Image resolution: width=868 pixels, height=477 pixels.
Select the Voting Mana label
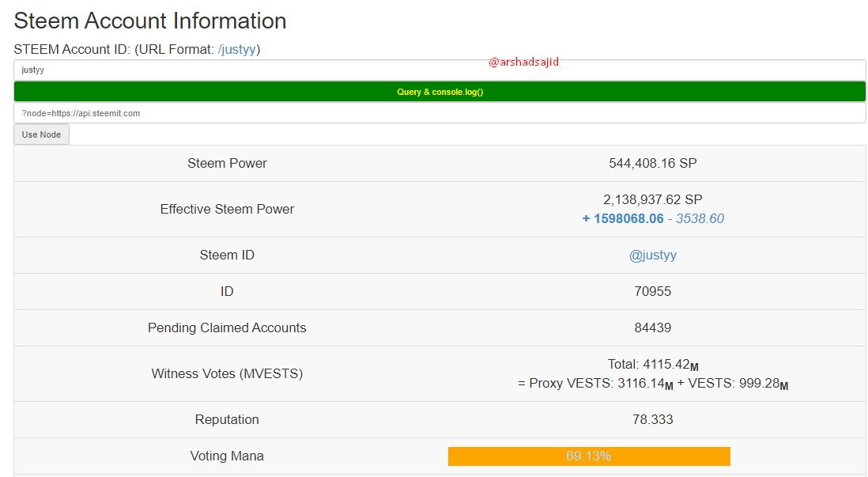coord(227,456)
